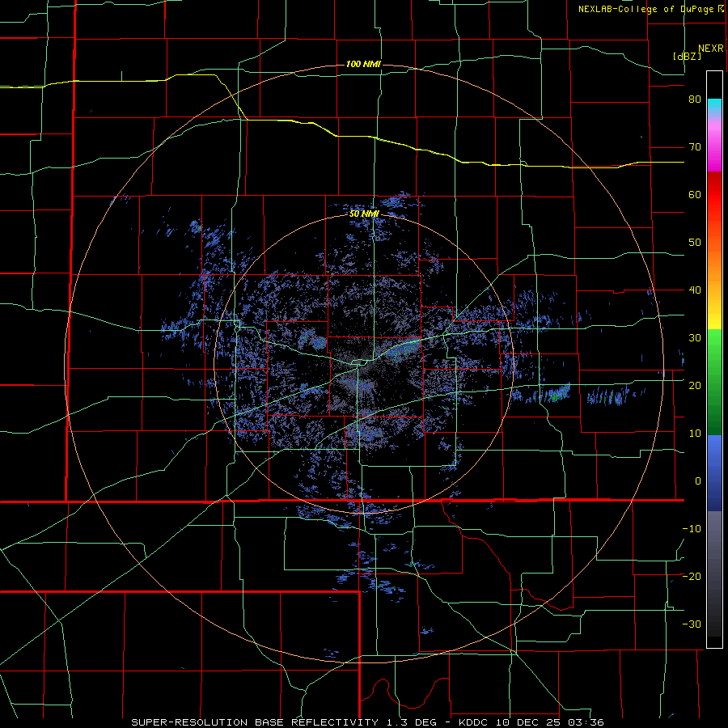Screen dimensions: 728x728
Task: Click the dBZ unit label
Action: [x=687, y=56]
